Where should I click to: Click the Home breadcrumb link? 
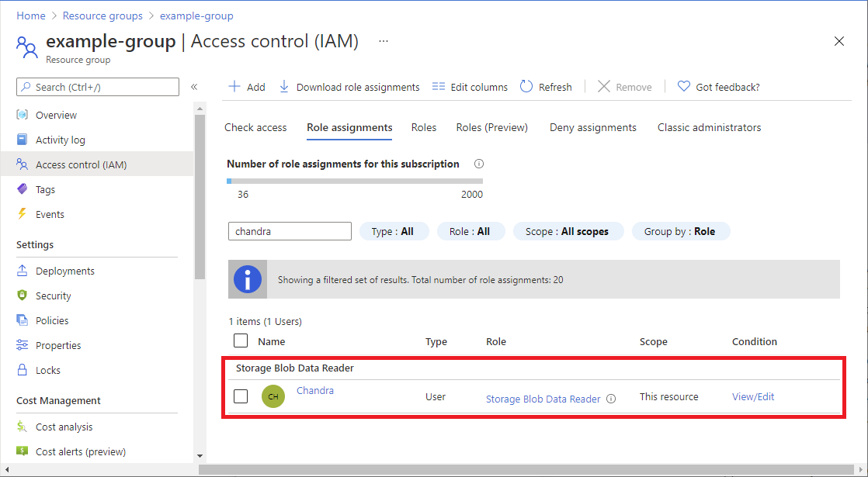click(31, 16)
